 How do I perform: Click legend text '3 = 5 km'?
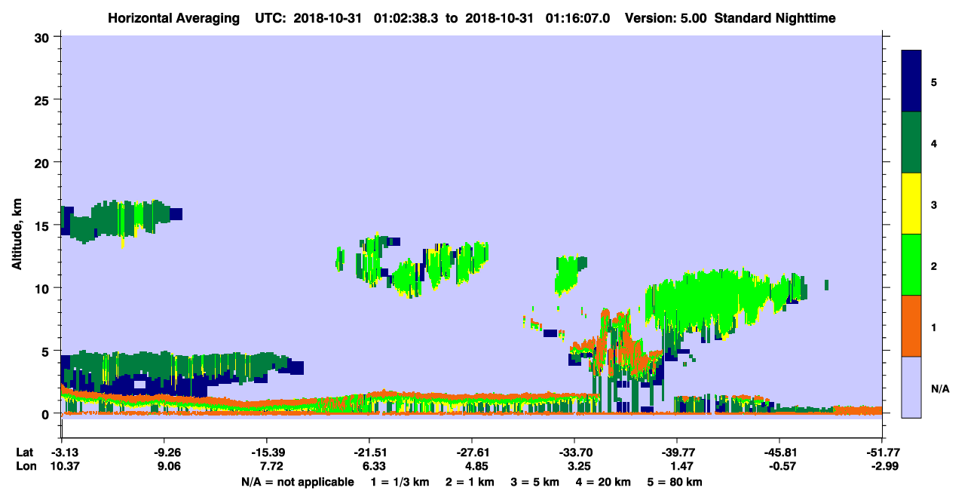tap(535, 482)
